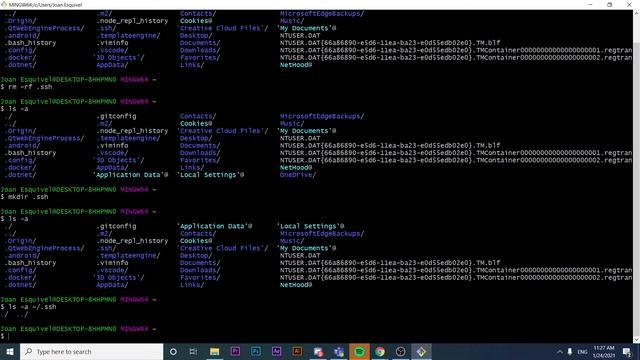
Task: Select the Git Bash taskbar icon
Action: tap(421, 351)
